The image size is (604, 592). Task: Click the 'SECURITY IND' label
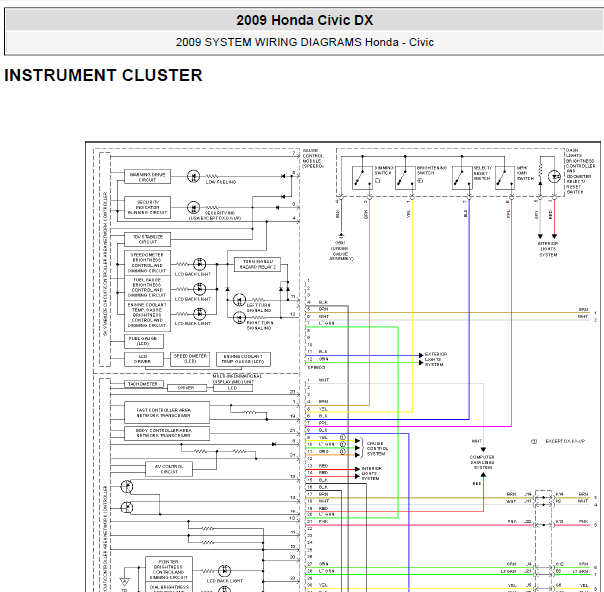220,213
